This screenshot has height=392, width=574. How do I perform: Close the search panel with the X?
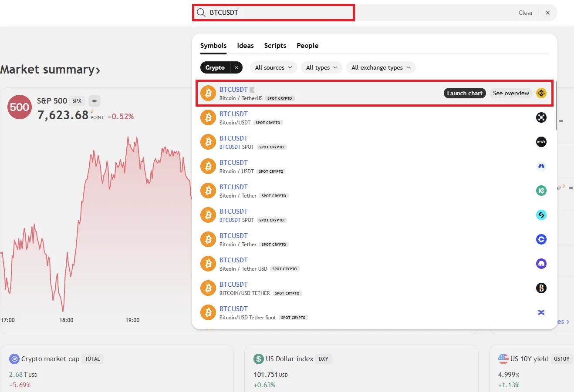pos(548,13)
